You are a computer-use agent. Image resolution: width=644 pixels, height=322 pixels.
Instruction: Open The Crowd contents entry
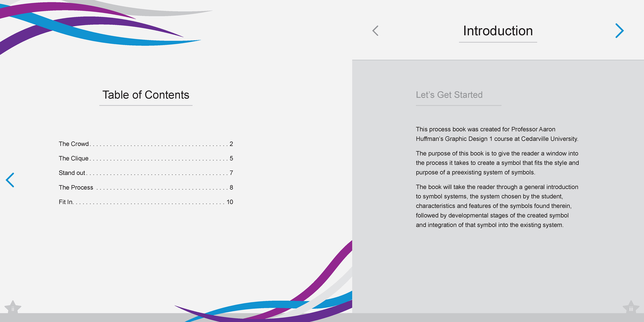pos(146,144)
